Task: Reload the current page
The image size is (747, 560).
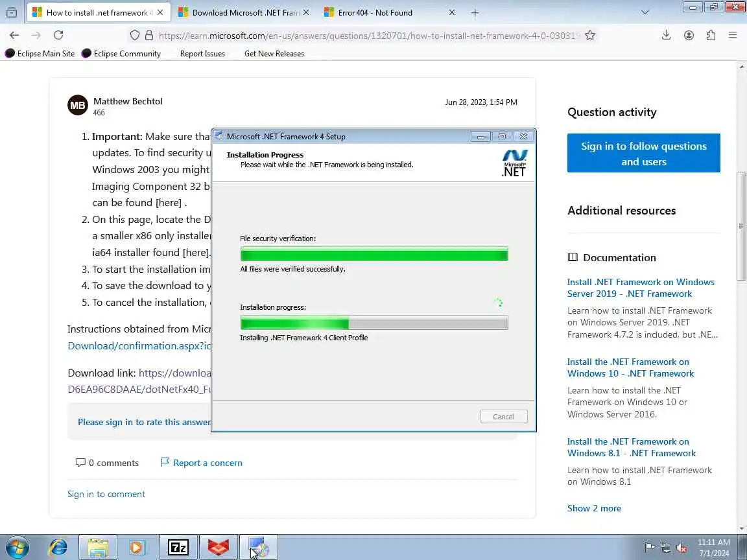Action: pyautogui.click(x=58, y=35)
